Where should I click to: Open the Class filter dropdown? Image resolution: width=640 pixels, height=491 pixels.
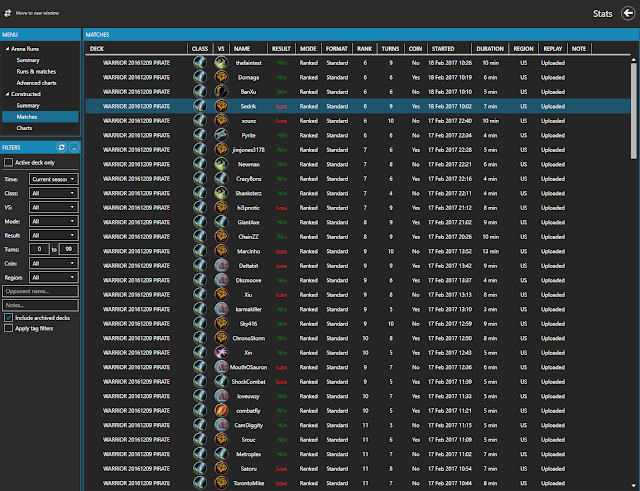point(53,193)
